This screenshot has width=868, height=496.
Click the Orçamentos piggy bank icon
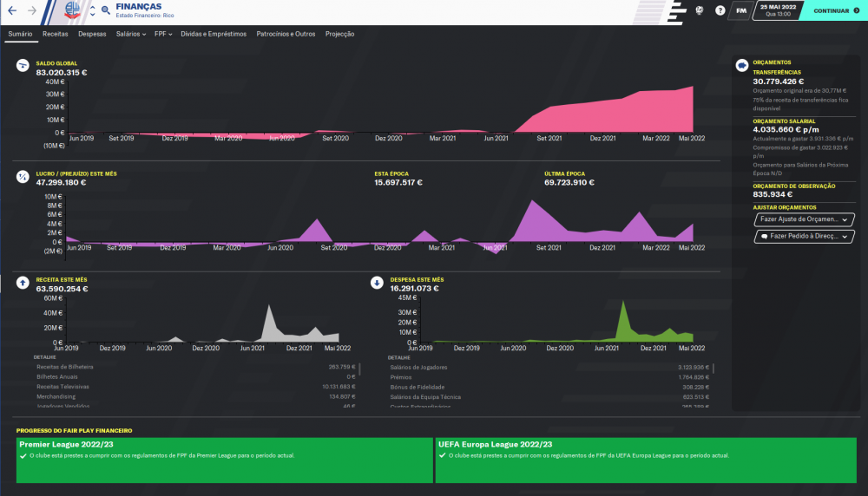pyautogui.click(x=742, y=65)
